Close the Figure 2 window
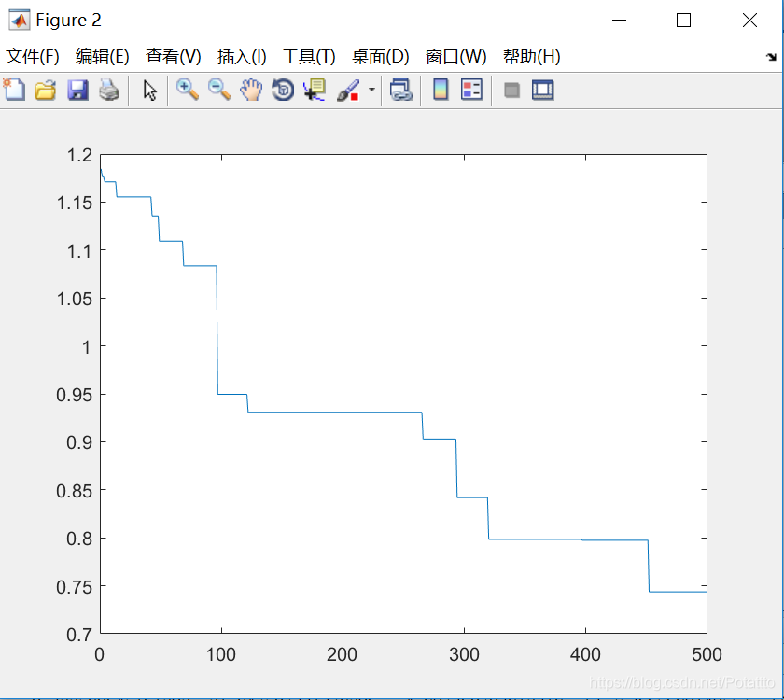This screenshot has width=784, height=700. click(x=749, y=20)
